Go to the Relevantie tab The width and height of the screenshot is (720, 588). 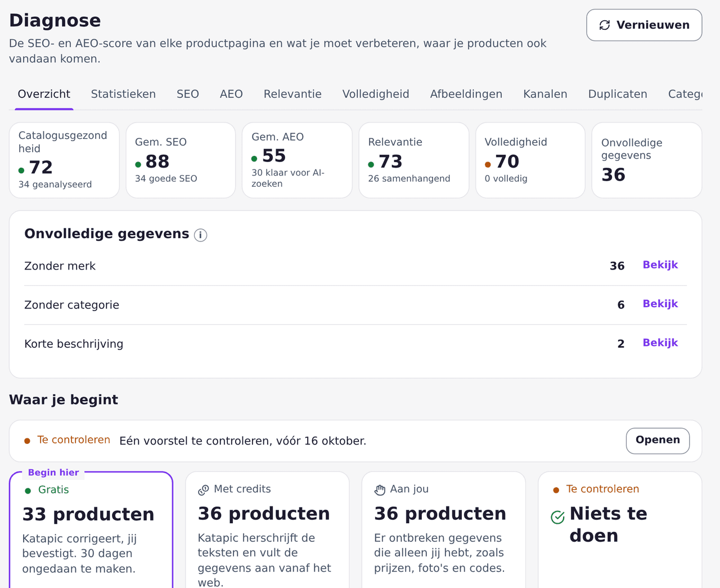pyautogui.click(x=292, y=94)
